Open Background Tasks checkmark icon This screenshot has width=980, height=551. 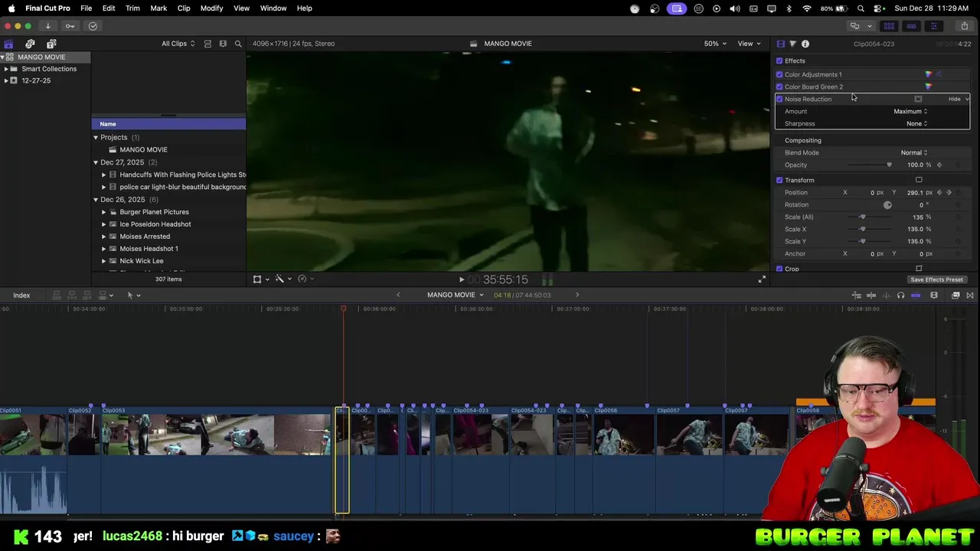click(93, 26)
